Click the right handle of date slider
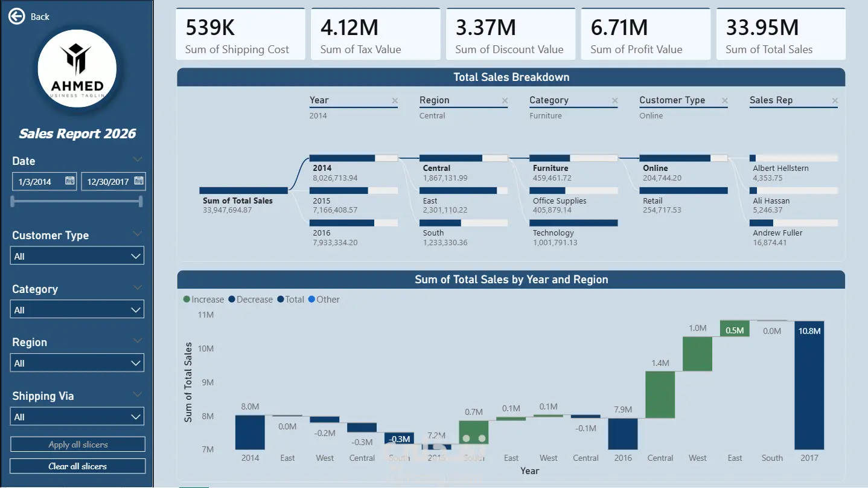868x488 pixels. (141, 201)
